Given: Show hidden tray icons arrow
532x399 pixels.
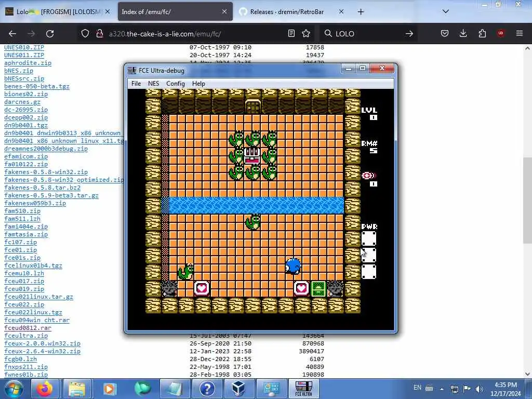Looking at the screenshot, I should [442, 389].
